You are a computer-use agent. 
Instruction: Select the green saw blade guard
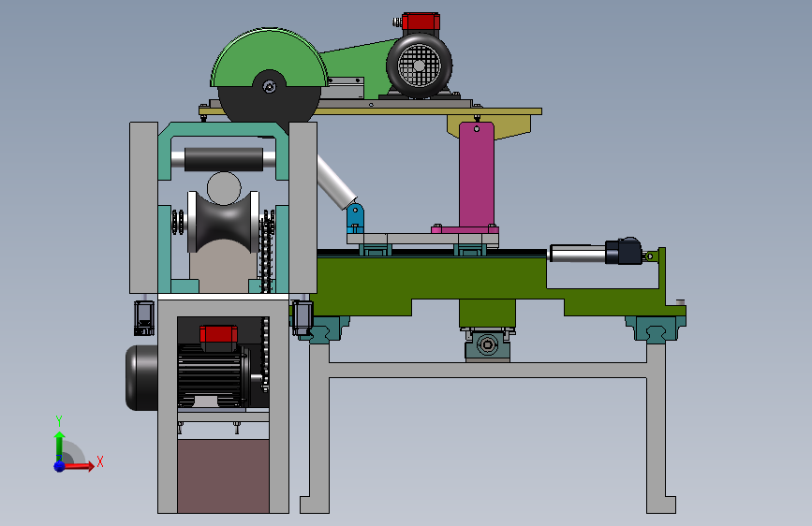[269, 57]
